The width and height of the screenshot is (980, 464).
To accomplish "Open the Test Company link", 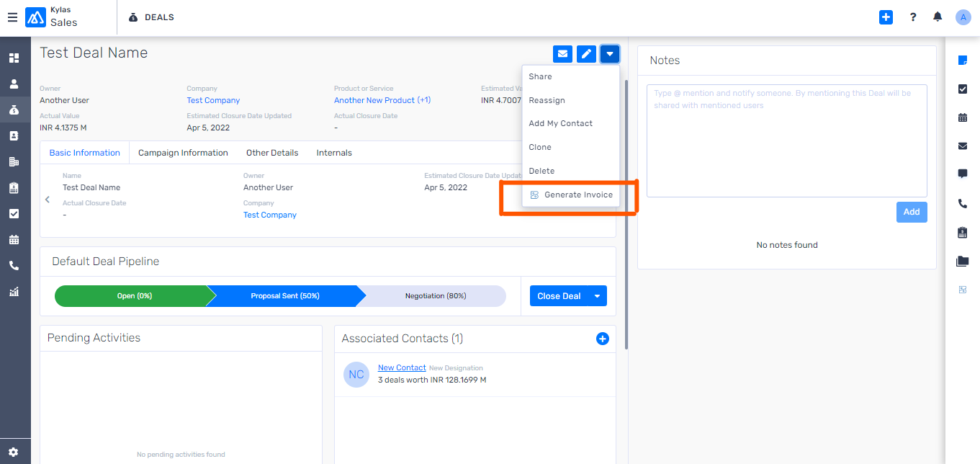I will 213,100.
